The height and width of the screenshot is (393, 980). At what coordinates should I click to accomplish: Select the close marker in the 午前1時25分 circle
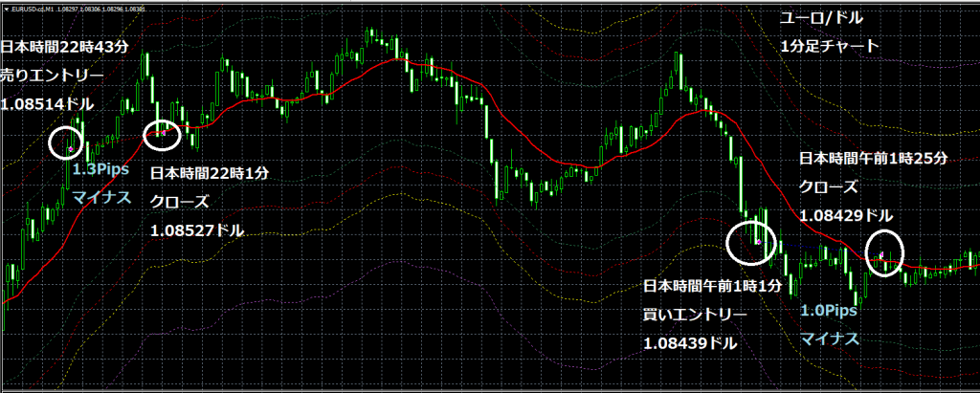tap(881, 254)
